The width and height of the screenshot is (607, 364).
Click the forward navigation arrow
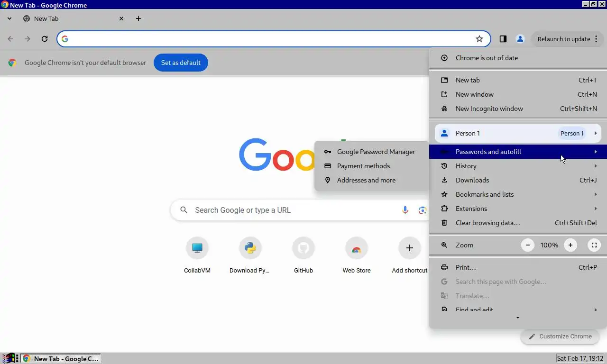tap(28, 39)
